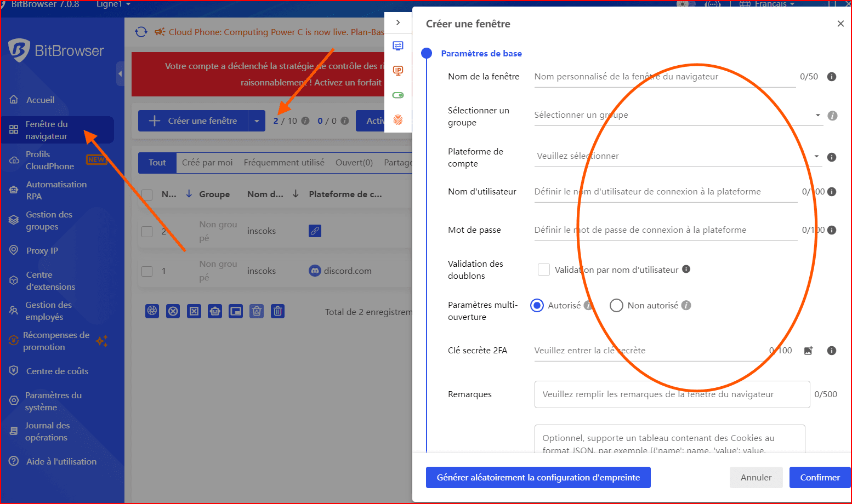
Task: Select the Non autorisé radio option
Action: (x=616, y=305)
